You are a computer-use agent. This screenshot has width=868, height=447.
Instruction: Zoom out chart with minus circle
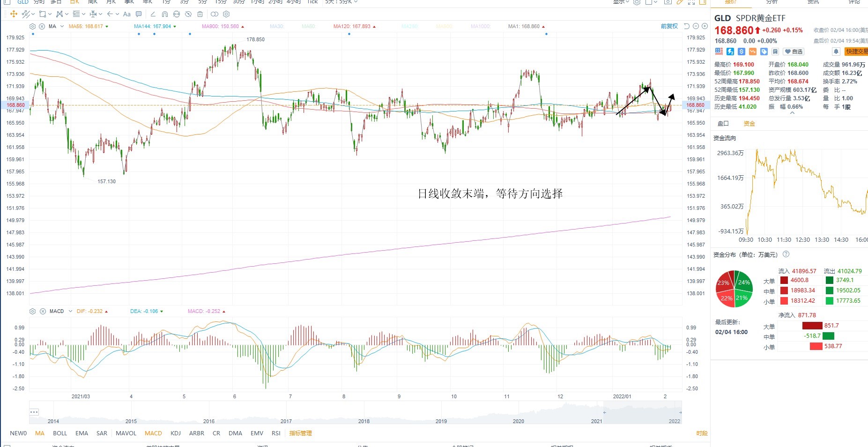696,26
